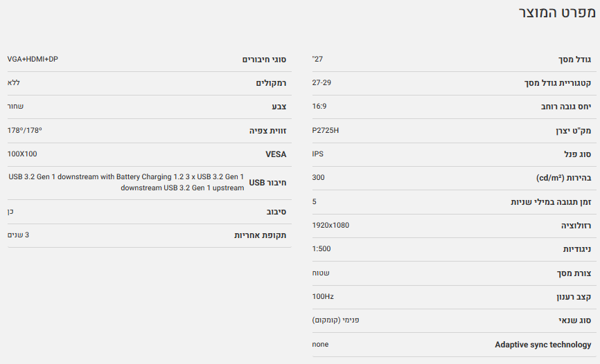The image size is (600, 364).
Task: Click the 100Hz refresh rate value
Action: point(323,296)
